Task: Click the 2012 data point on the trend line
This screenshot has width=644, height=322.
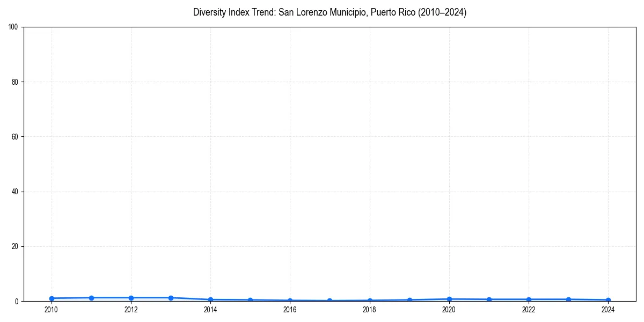Action: [x=130, y=297]
